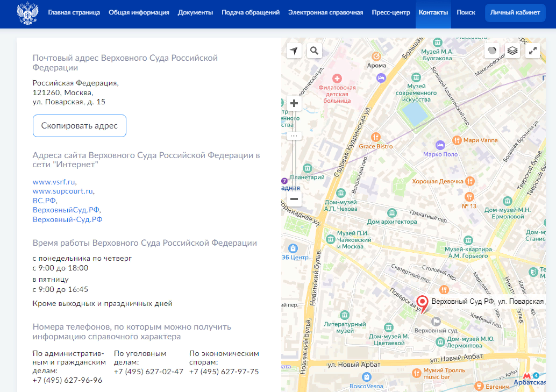Go to the Документы section
The height and width of the screenshot is (392, 556).
[x=195, y=12]
